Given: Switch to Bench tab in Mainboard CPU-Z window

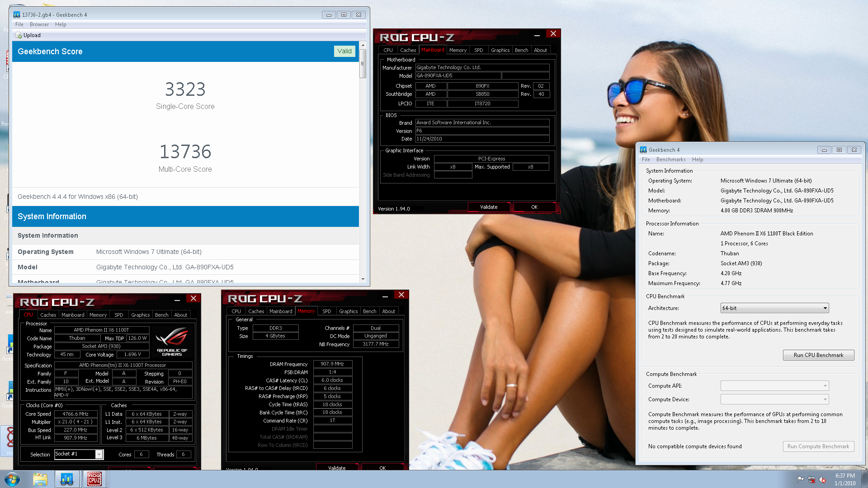Looking at the screenshot, I should point(521,50).
